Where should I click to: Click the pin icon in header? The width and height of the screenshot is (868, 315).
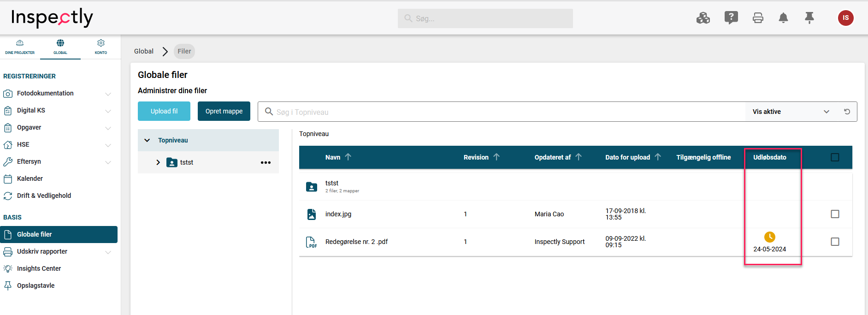tap(809, 18)
